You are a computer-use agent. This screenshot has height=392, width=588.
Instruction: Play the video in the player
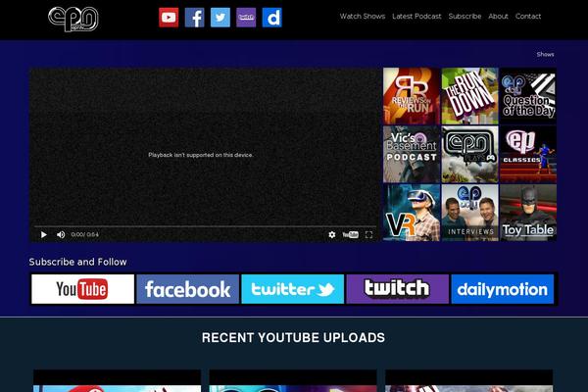coord(43,234)
